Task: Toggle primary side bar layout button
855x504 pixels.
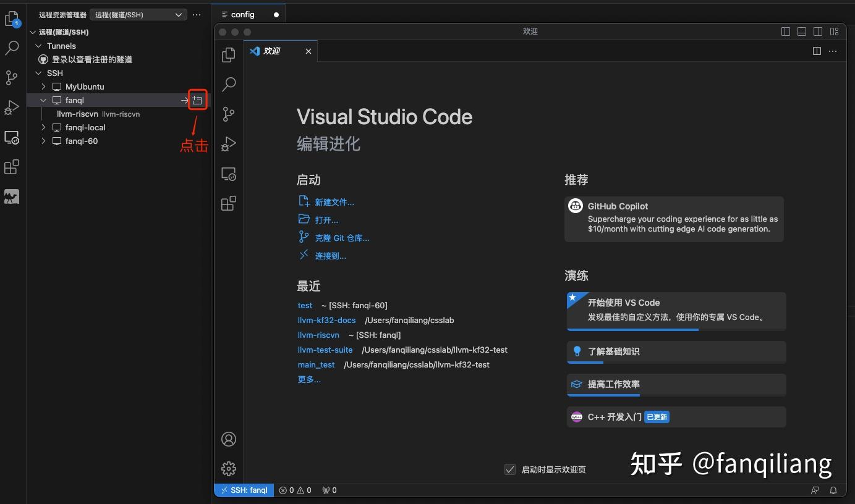Action: (786, 31)
